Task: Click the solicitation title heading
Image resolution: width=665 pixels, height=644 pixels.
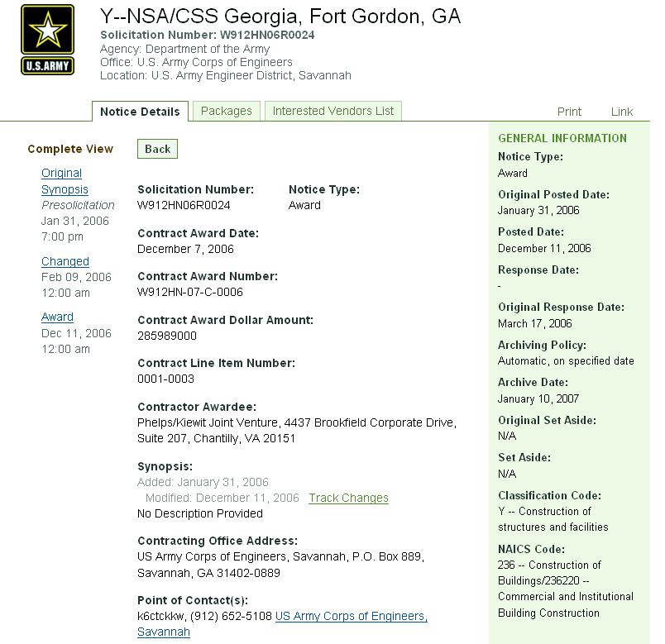Action: pos(280,16)
